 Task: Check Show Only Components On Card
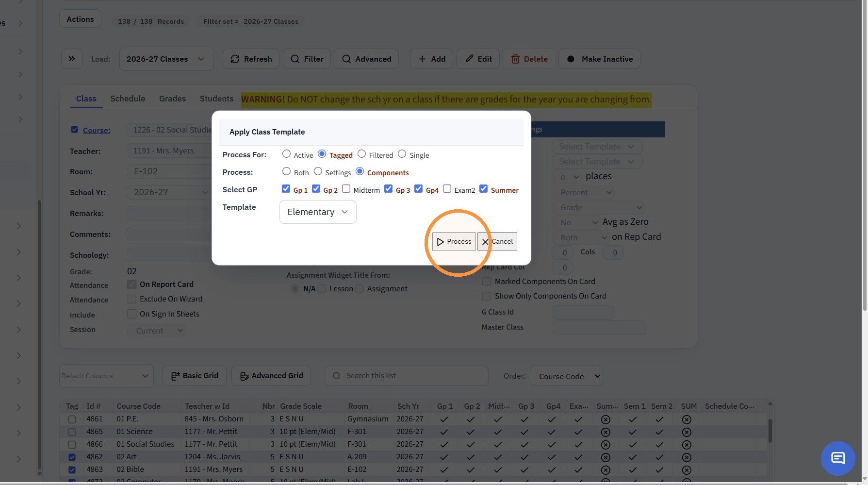[x=486, y=296]
